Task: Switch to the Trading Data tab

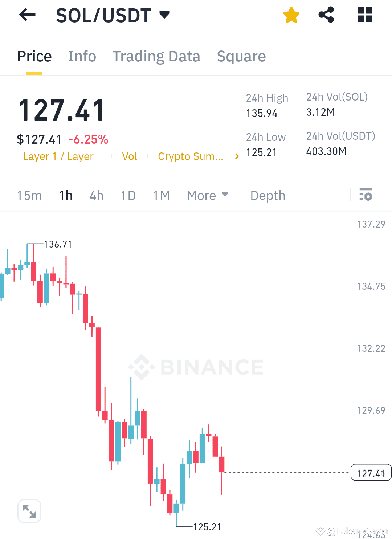Action: 156,56
